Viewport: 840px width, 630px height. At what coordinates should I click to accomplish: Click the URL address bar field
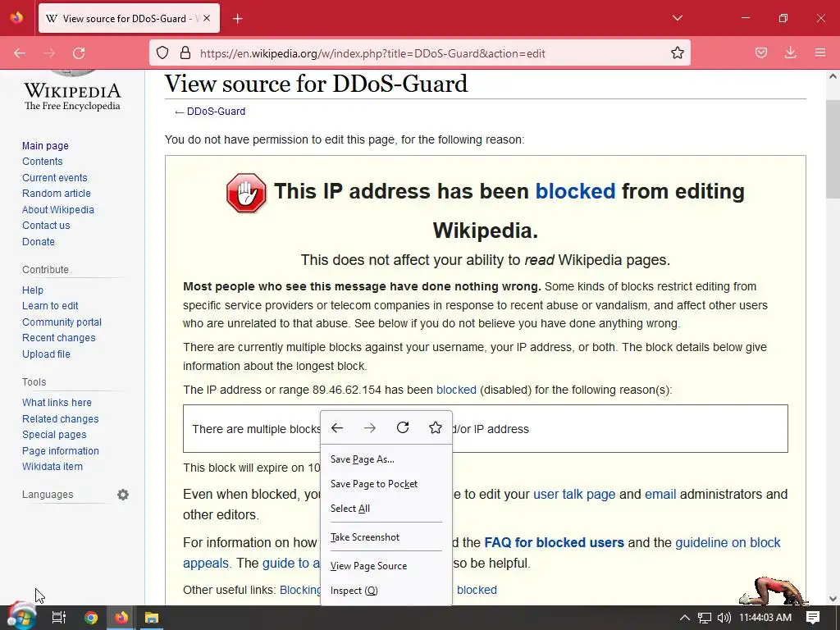(x=419, y=53)
